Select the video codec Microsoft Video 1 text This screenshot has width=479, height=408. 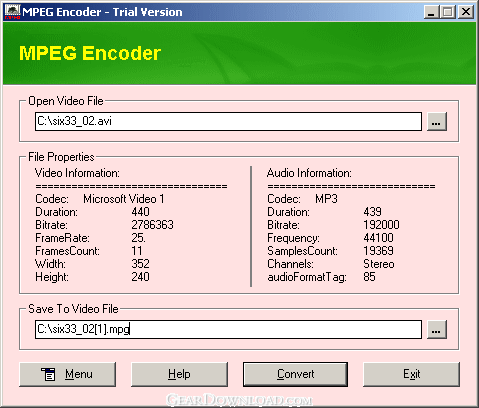pyautogui.click(x=124, y=199)
